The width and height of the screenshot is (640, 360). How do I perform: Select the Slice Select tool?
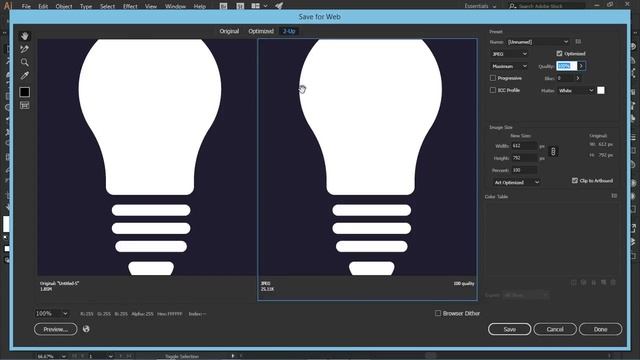[x=24, y=49]
